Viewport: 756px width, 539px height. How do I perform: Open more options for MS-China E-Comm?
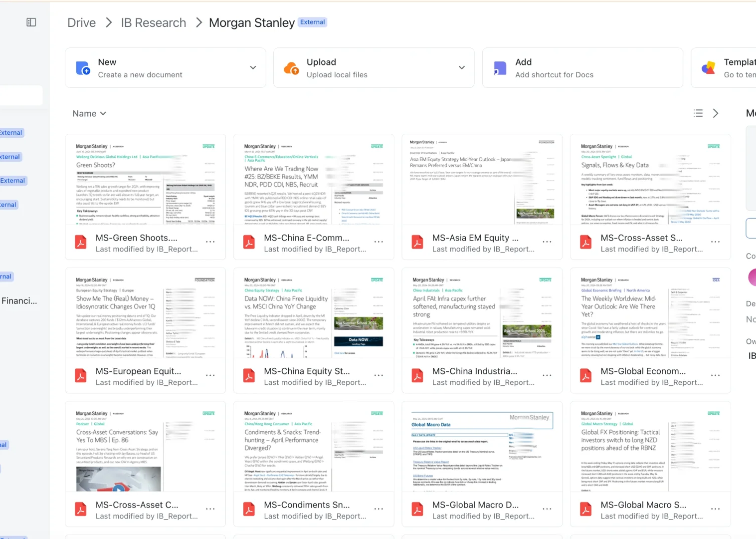pyautogui.click(x=379, y=242)
